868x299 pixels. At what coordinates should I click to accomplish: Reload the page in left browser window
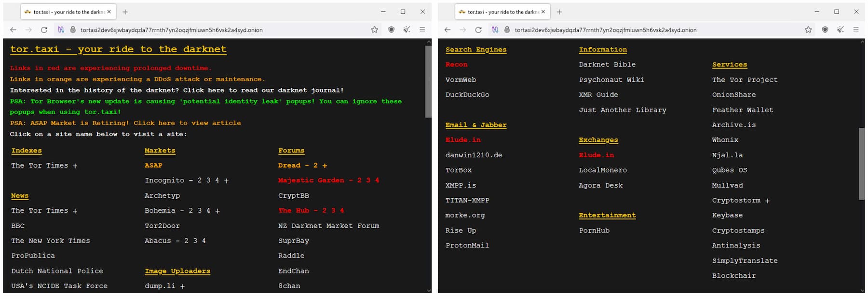click(44, 30)
